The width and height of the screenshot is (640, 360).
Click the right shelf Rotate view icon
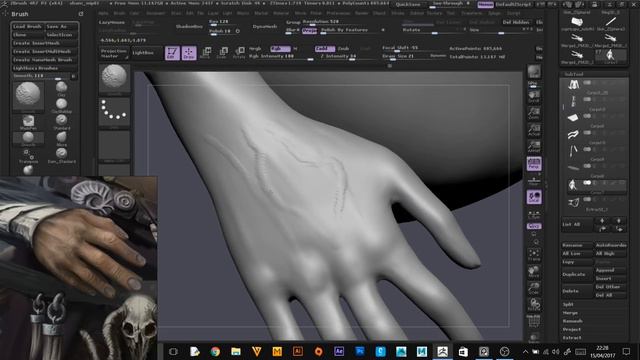(x=534, y=305)
